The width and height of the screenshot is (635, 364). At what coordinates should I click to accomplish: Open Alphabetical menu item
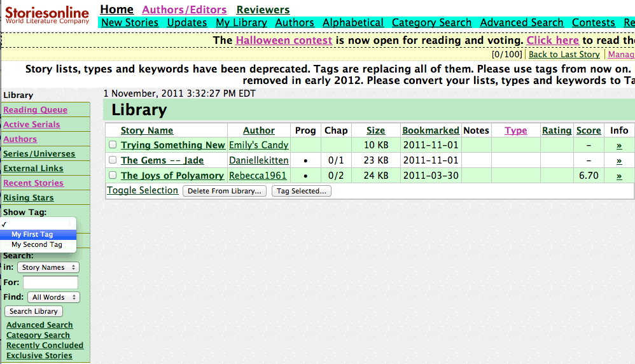click(x=353, y=23)
